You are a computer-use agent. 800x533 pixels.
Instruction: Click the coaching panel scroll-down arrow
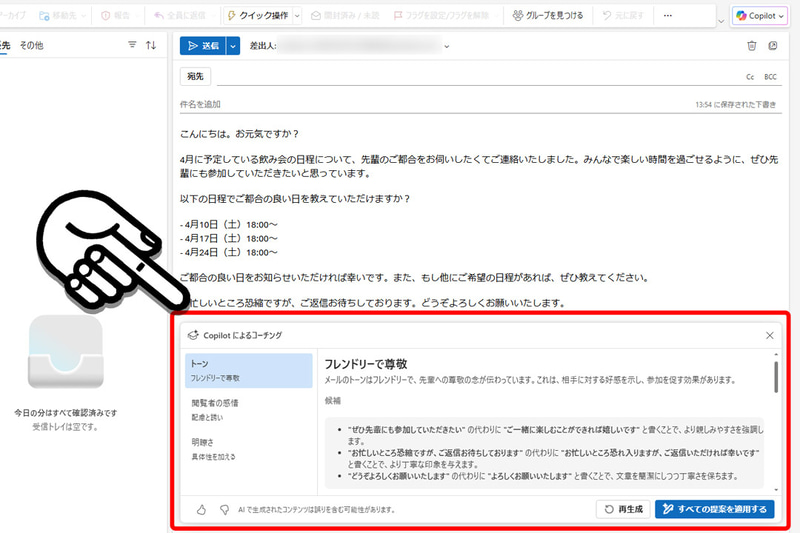776,490
